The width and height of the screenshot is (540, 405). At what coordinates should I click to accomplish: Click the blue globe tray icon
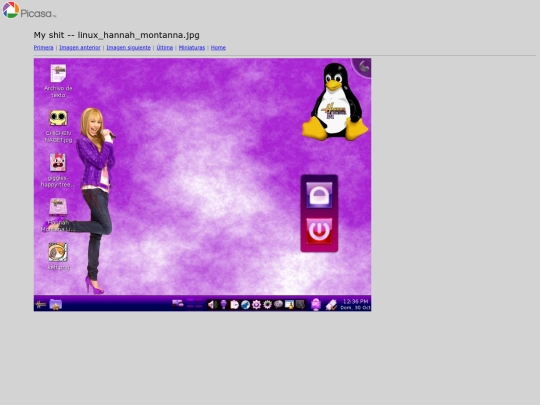pyautogui.click(x=245, y=304)
